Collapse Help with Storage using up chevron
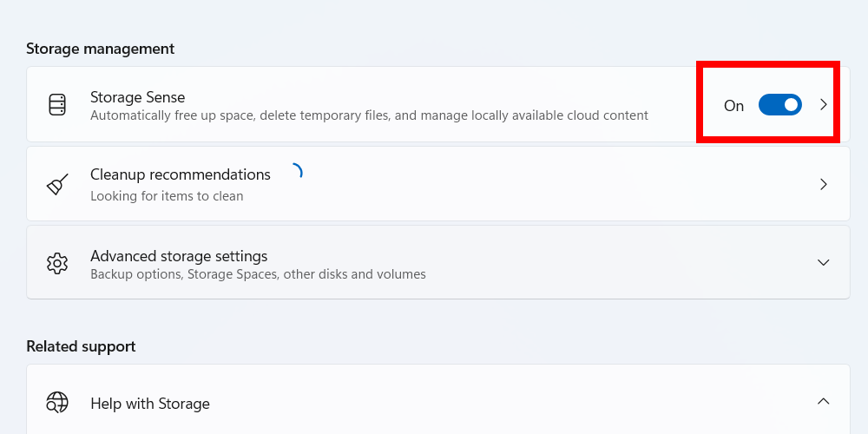Viewport: 868px width, 434px height. click(x=824, y=401)
